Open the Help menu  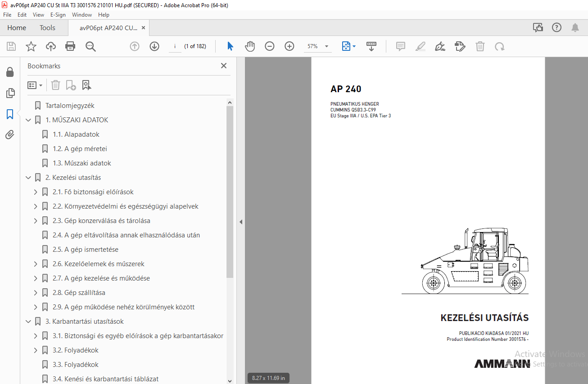[x=104, y=15]
